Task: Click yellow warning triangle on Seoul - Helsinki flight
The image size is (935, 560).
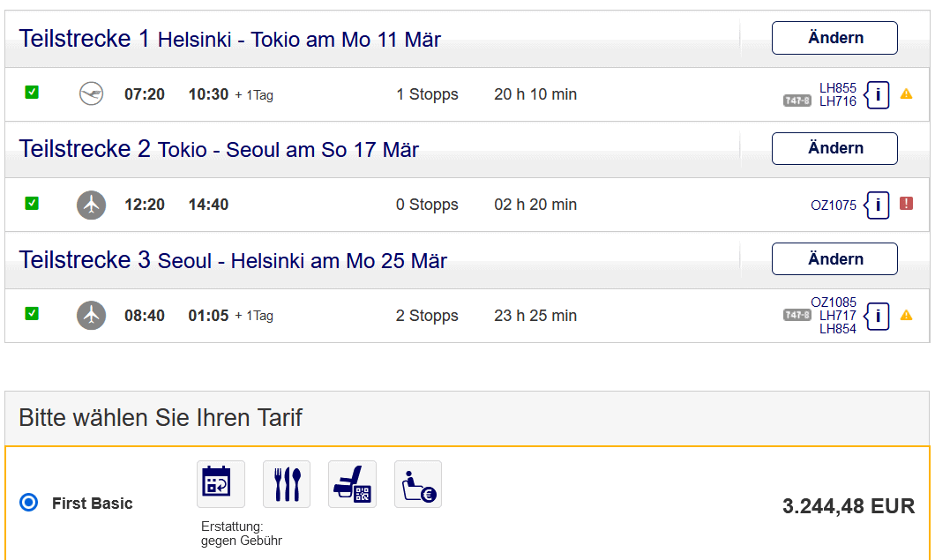Action: [906, 315]
